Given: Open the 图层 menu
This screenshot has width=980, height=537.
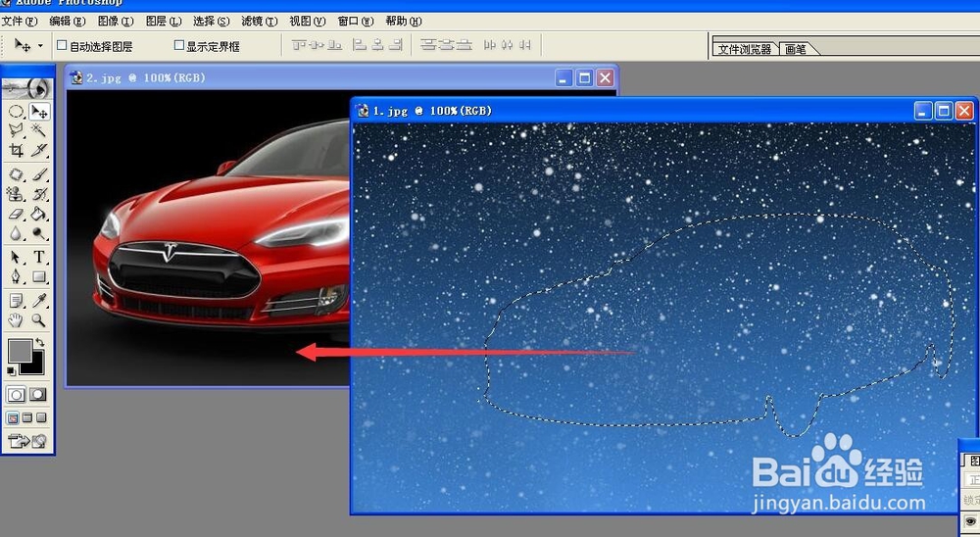Looking at the screenshot, I should [x=164, y=22].
